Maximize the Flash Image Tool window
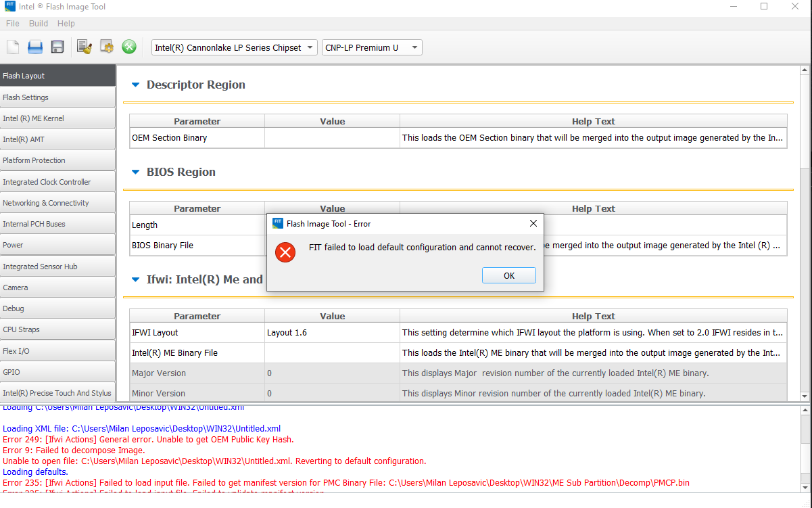The width and height of the screenshot is (812, 508). point(764,7)
